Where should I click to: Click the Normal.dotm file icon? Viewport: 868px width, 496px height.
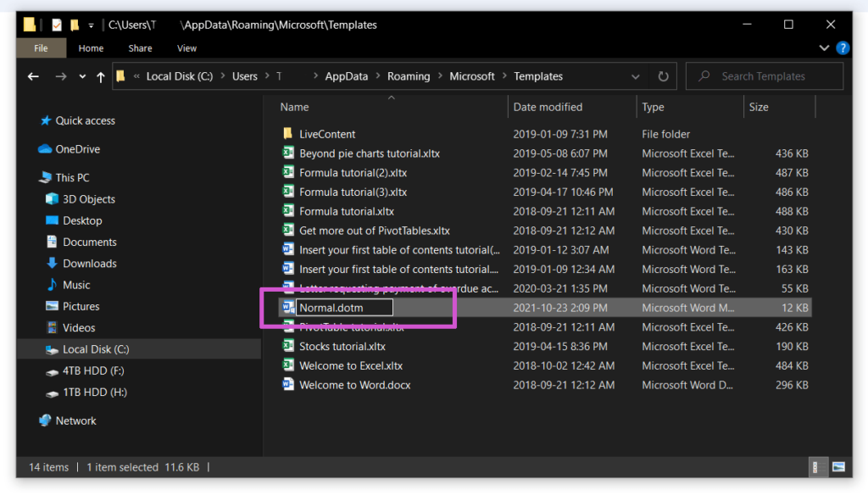[x=288, y=307]
